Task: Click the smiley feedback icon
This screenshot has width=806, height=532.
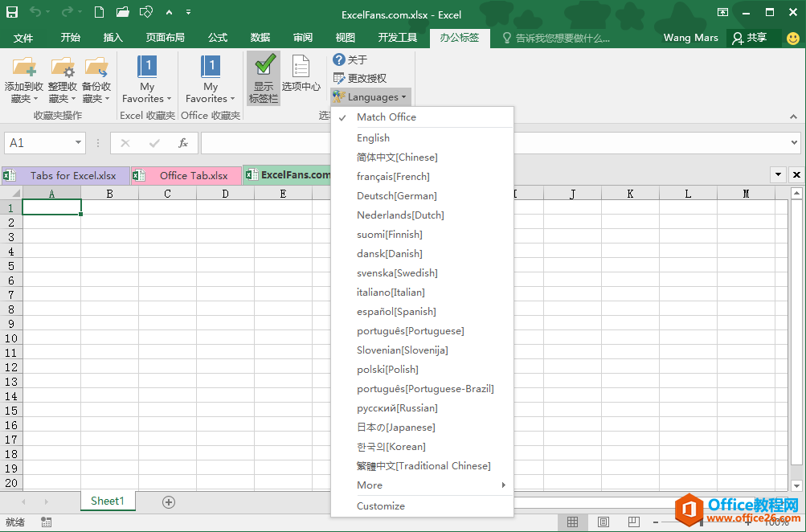Action: [x=792, y=38]
